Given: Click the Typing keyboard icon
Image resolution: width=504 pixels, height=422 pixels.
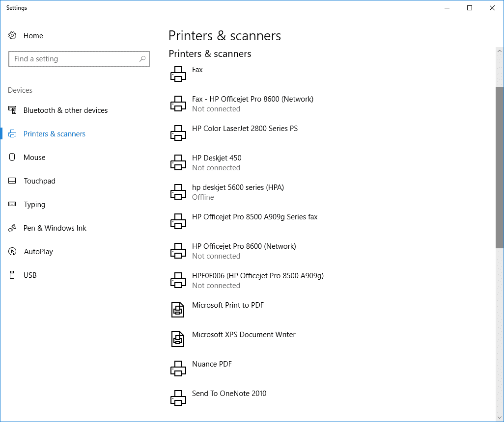Looking at the screenshot, I should (x=12, y=204).
